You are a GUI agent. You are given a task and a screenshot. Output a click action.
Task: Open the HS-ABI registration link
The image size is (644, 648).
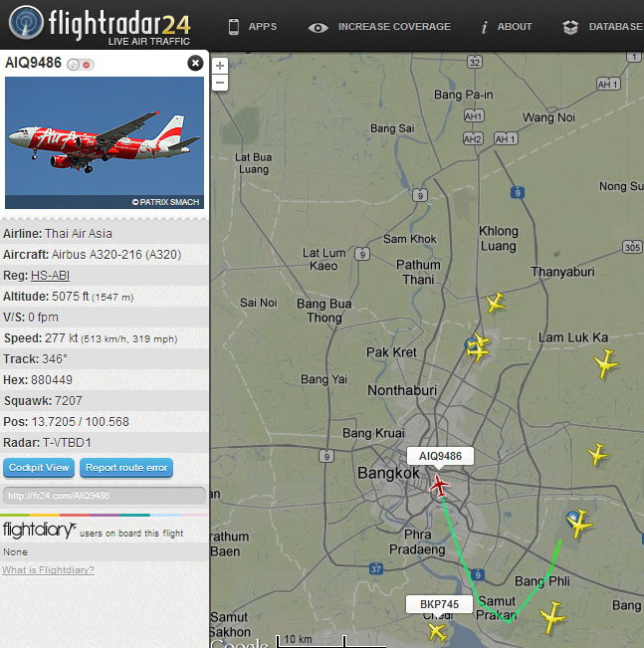point(50,276)
